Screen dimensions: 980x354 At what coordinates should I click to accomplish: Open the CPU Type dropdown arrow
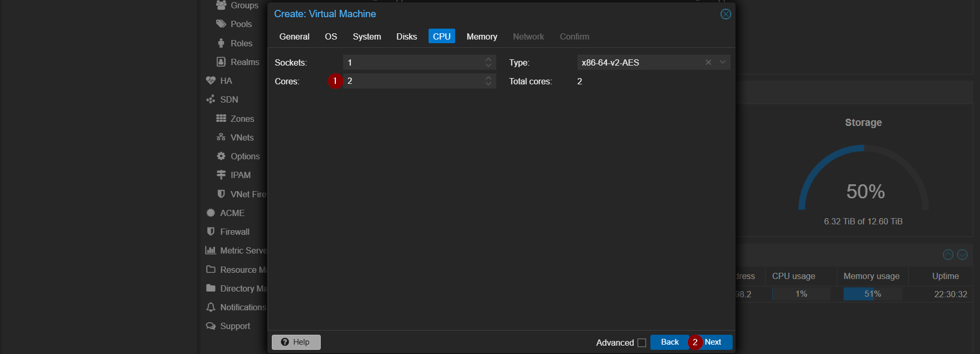coord(723,62)
